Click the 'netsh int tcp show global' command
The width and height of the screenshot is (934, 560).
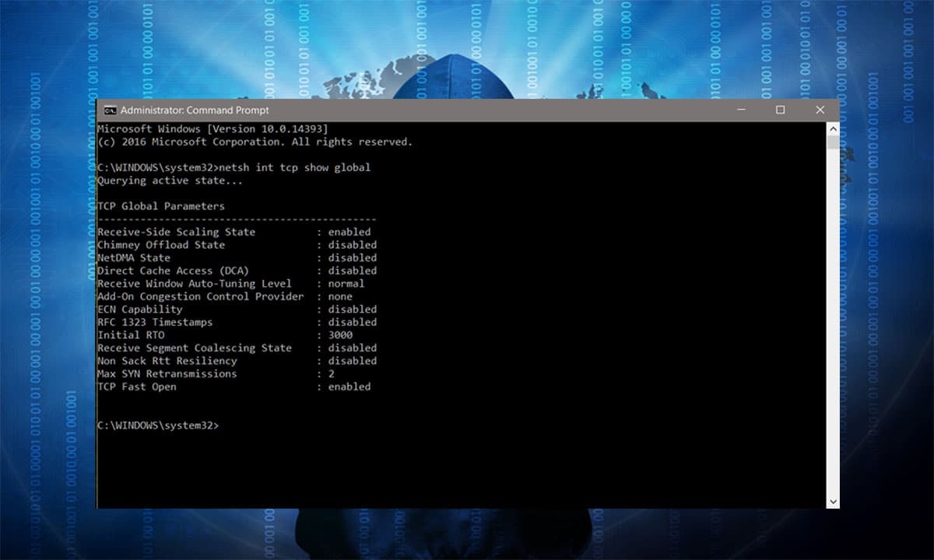pyautogui.click(x=295, y=167)
